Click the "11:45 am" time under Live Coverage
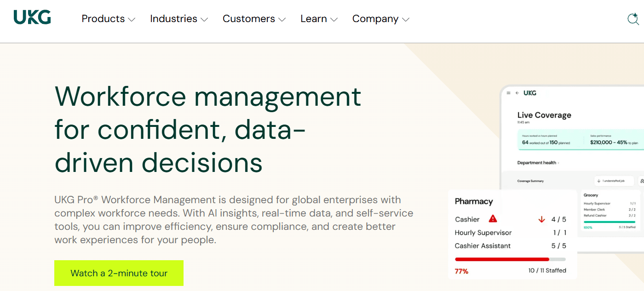Image resolution: width=644 pixels, height=291 pixels. click(x=523, y=123)
